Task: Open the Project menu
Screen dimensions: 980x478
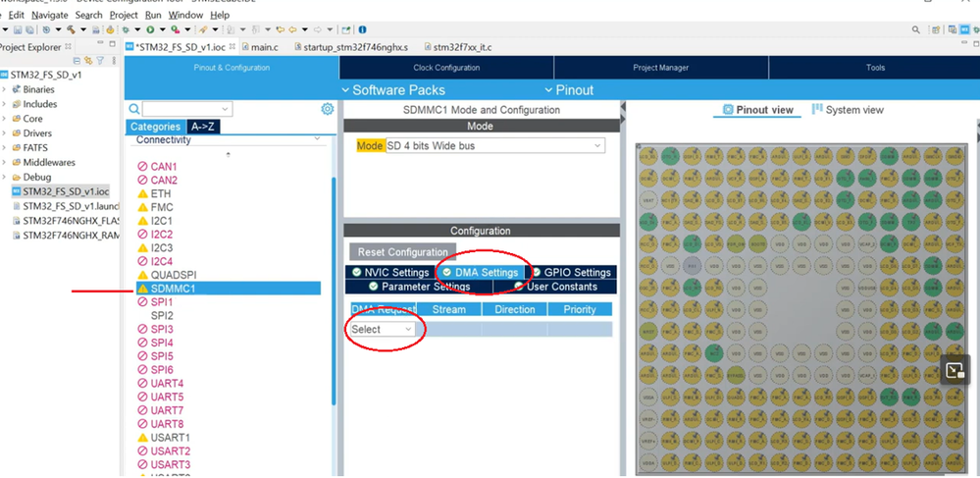Action: tap(124, 15)
